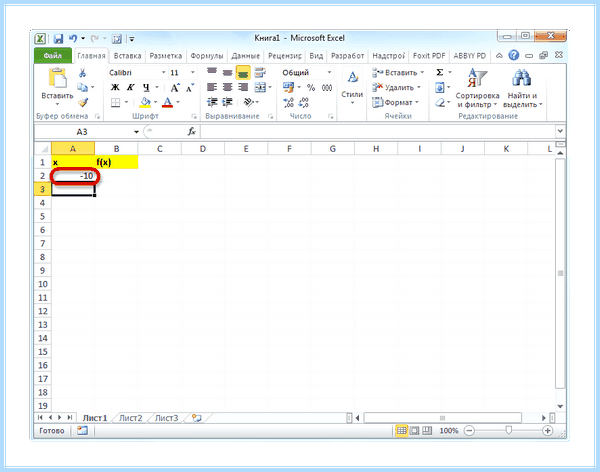This screenshot has height=472, width=600.
Task: Apply comma style 000 format
Action: [x=327, y=88]
